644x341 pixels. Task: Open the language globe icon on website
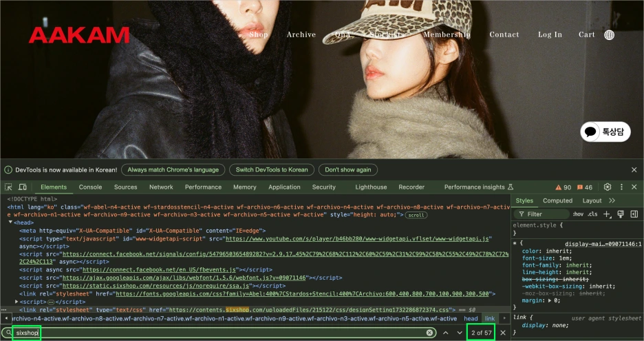610,35
